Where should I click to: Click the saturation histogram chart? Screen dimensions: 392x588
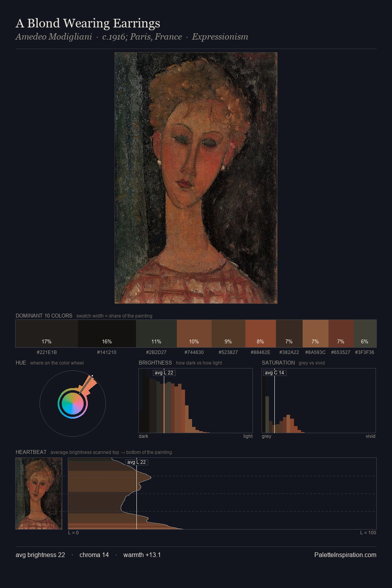319,401
